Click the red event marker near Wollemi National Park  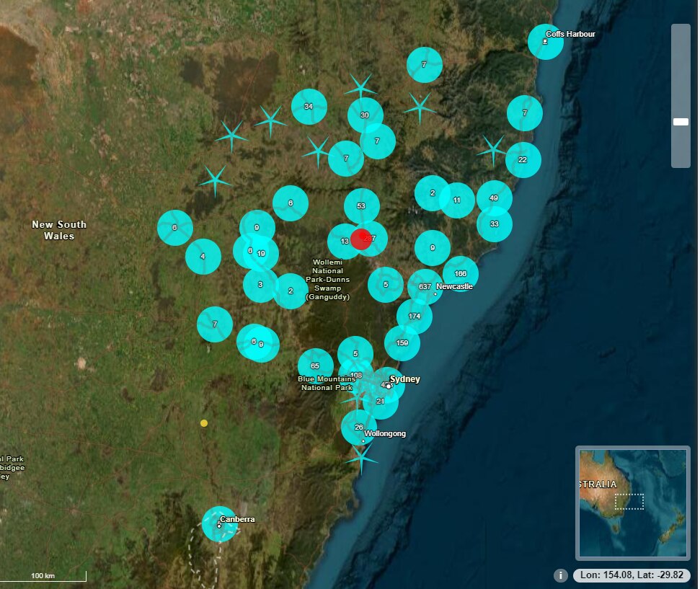point(362,239)
